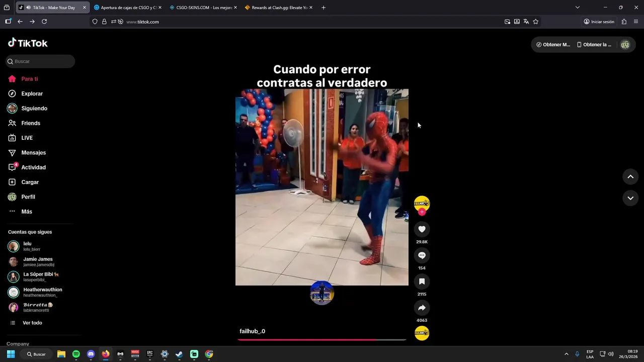Open tracking protection shield icon
Image resolution: width=644 pixels, height=362 pixels.
(x=95, y=22)
